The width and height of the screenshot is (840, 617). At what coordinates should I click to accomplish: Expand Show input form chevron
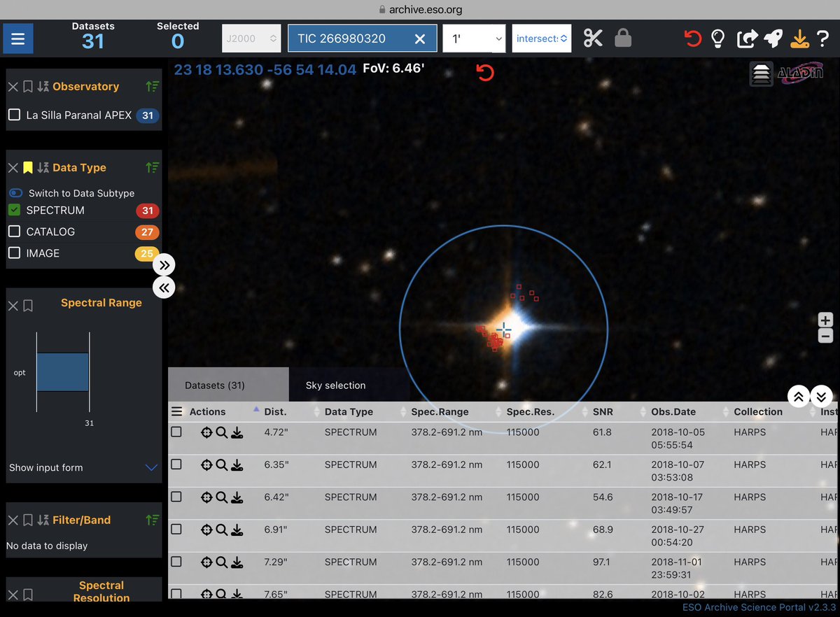[151, 468]
